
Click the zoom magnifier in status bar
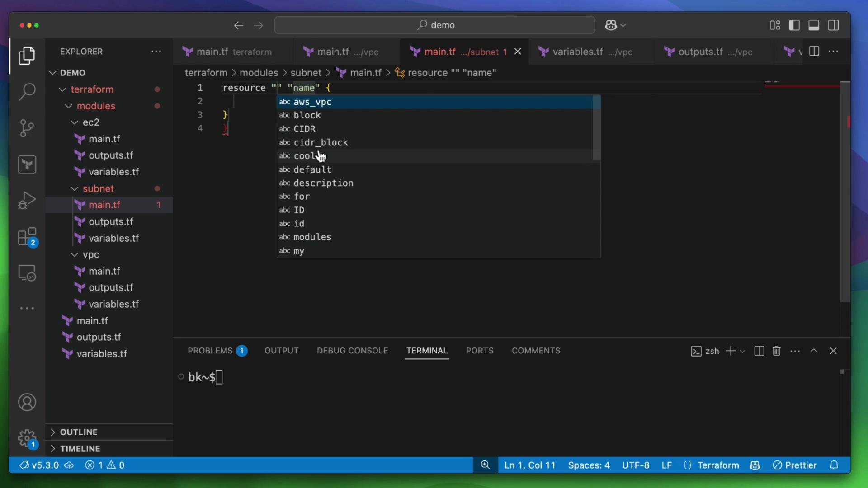tap(486, 465)
